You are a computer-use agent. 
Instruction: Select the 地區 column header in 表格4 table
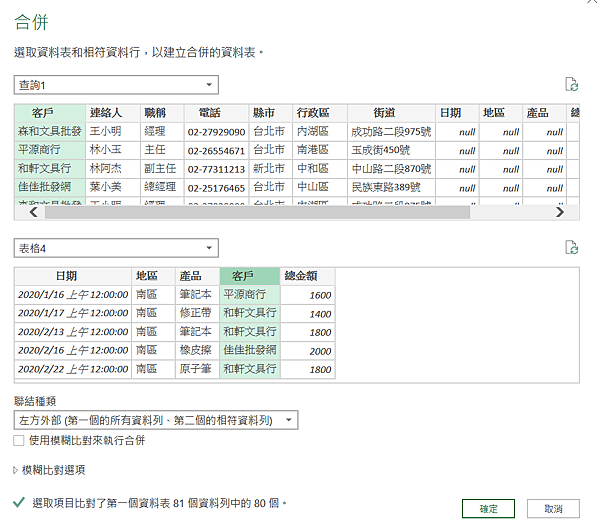coord(153,276)
